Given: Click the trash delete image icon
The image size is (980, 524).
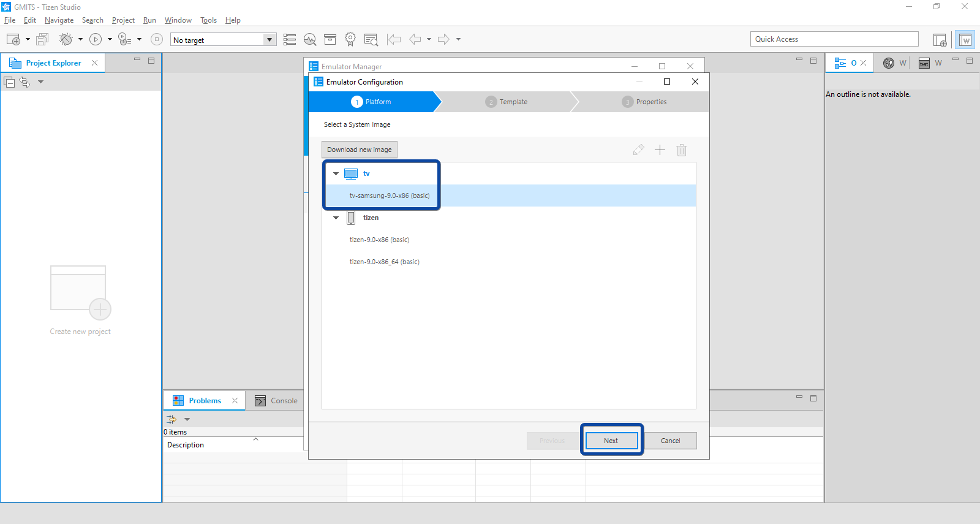Looking at the screenshot, I should click(682, 150).
